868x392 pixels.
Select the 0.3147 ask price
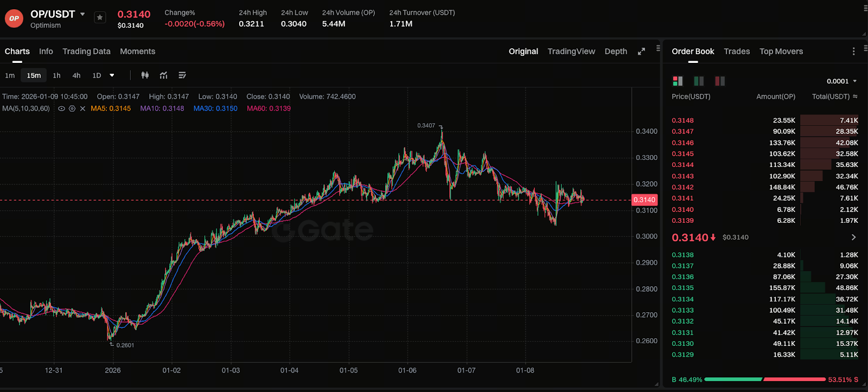point(682,131)
